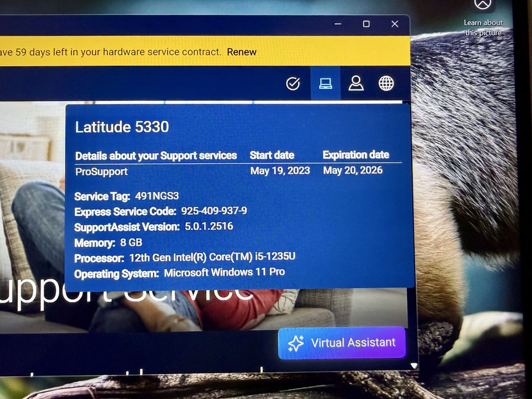Image resolution: width=532 pixels, height=399 pixels.
Task: Click the Start date column header
Action: (272, 155)
